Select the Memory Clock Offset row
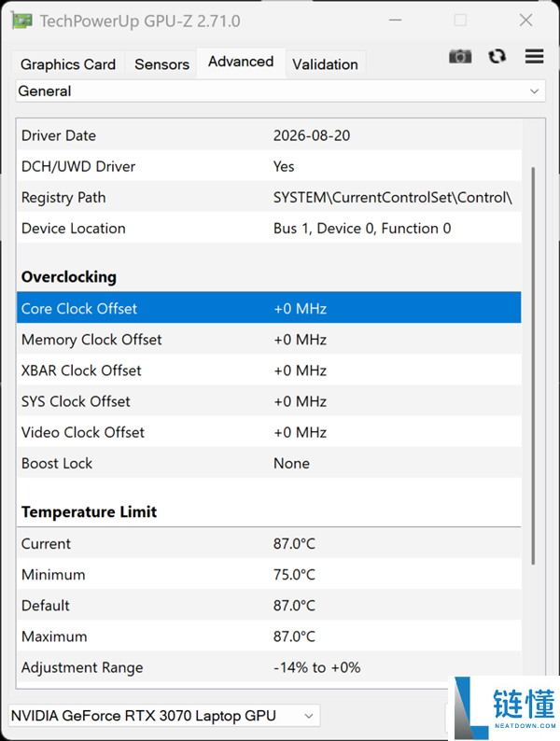 click(269, 339)
